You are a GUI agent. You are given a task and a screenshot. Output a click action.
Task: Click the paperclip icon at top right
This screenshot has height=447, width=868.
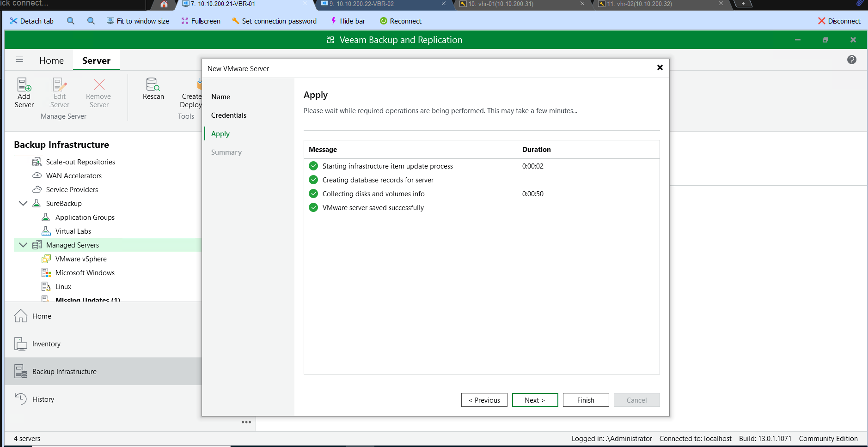(860, 3)
